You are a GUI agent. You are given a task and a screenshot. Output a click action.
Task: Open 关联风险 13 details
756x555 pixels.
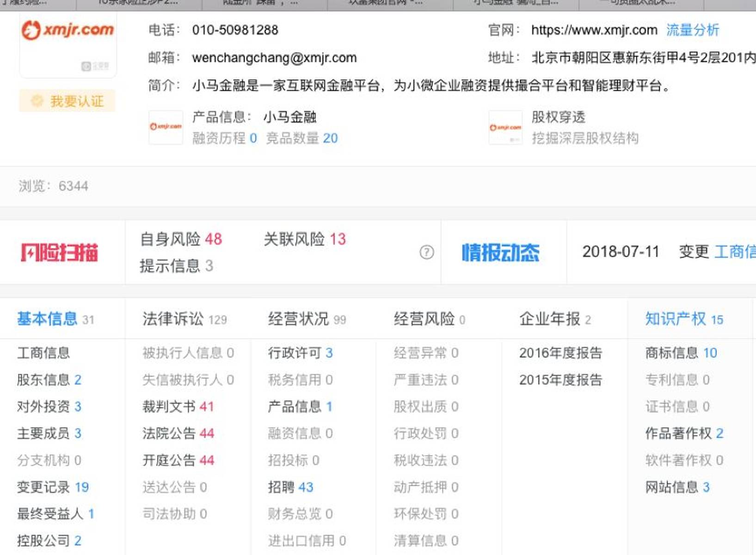[305, 239]
